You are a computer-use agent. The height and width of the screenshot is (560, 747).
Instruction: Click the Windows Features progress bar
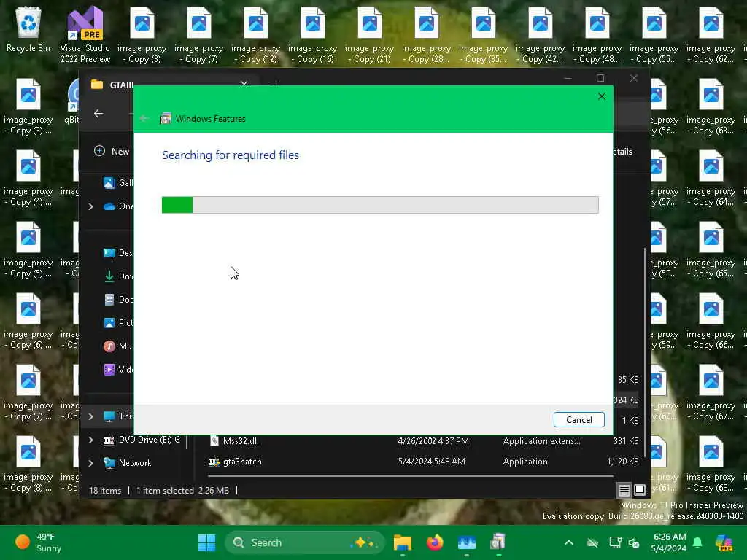tap(379, 205)
